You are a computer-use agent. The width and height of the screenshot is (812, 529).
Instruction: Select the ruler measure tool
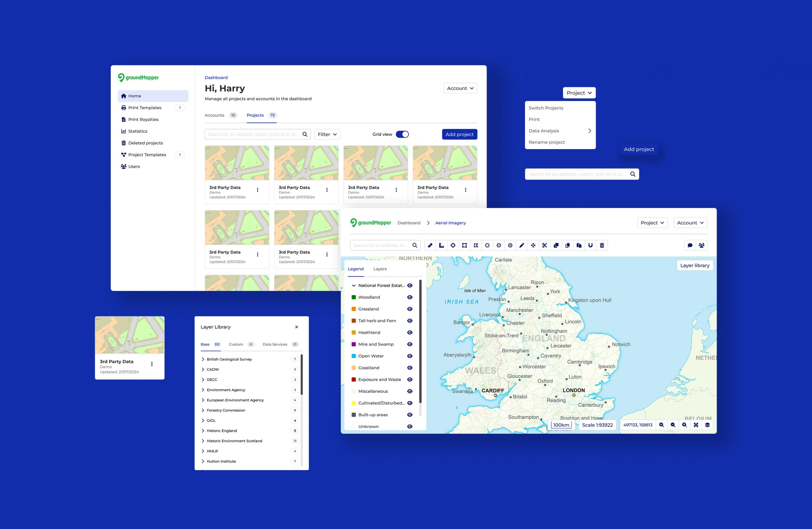pyautogui.click(x=430, y=245)
